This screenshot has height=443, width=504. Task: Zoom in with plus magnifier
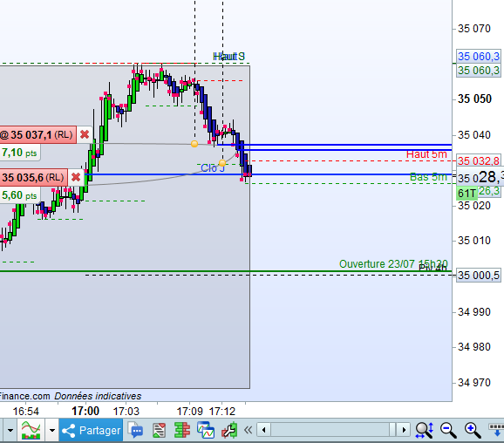click(x=473, y=431)
